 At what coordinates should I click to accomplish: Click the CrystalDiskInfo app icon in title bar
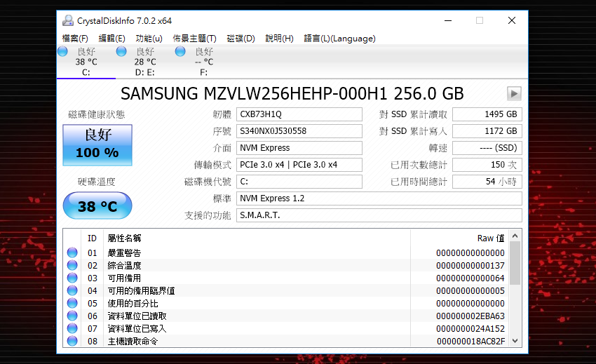point(68,20)
